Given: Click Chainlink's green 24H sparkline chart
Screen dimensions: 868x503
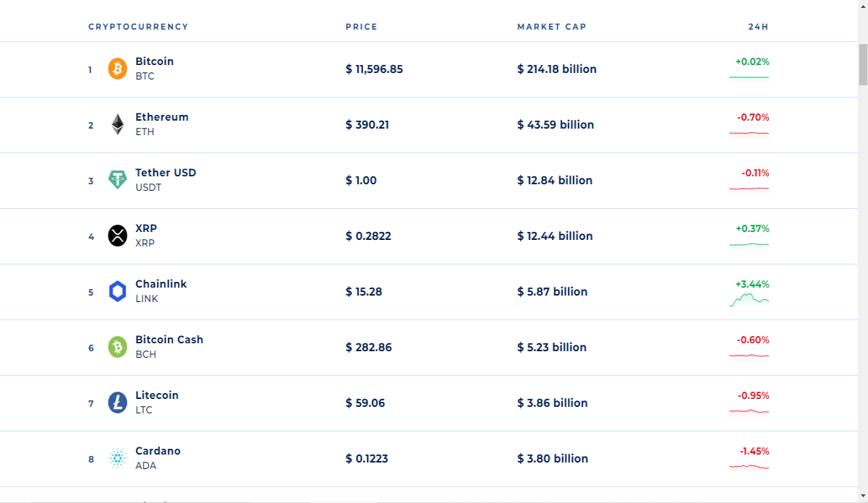Looking at the screenshot, I should [749, 300].
